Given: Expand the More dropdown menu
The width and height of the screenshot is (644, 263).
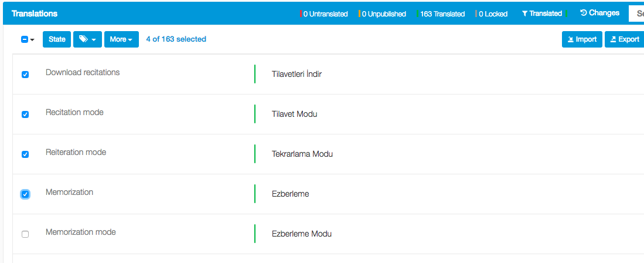Looking at the screenshot, I should coord(121,39).
